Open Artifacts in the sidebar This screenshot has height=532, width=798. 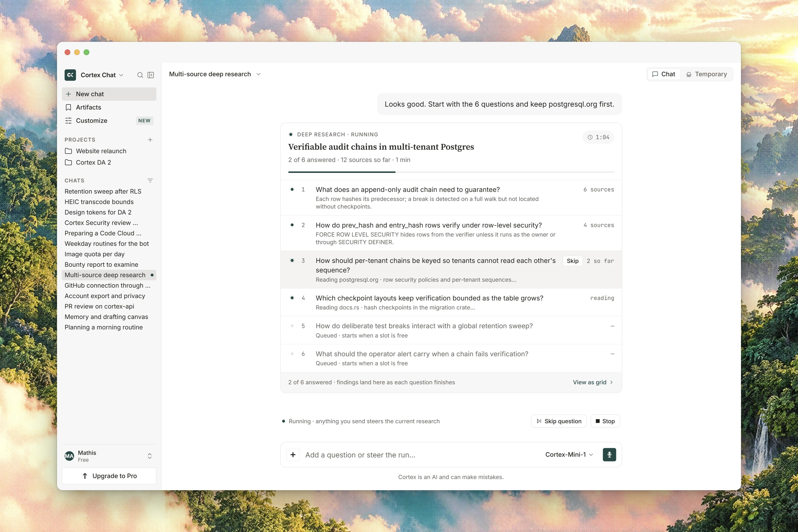tap(109, 107)
